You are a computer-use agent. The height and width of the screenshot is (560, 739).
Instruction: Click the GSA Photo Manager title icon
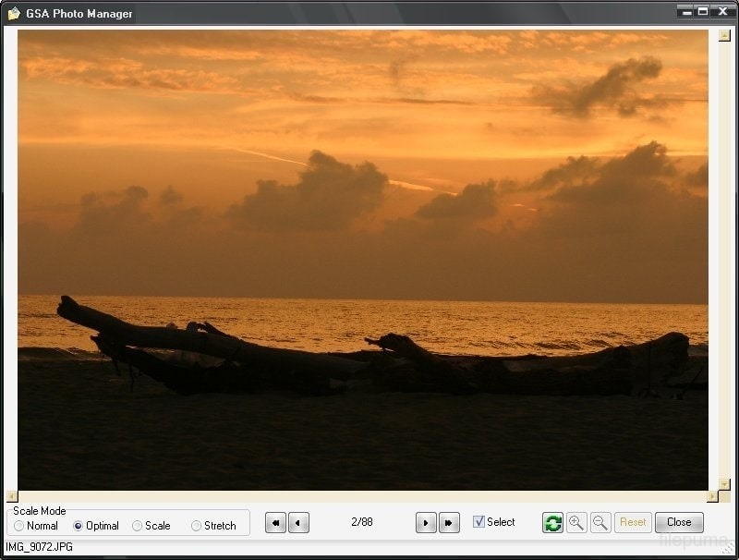[x=14, y=14]
